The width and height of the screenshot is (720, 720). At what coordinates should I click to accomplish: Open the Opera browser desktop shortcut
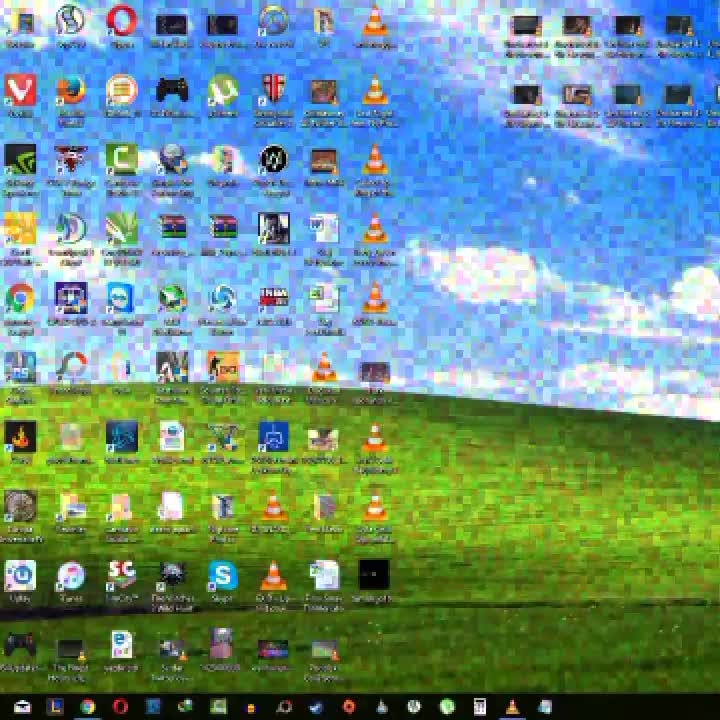pos(121,21)
